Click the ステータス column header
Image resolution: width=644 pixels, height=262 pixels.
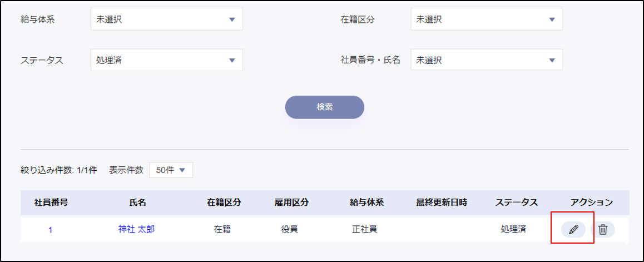[x=516, y=202]
